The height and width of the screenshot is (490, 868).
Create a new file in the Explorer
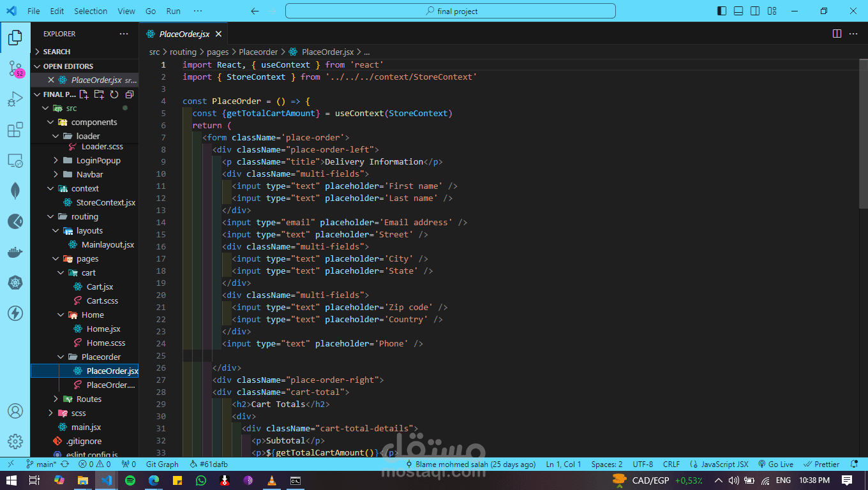pyautogui.click(x=84, y=94)
